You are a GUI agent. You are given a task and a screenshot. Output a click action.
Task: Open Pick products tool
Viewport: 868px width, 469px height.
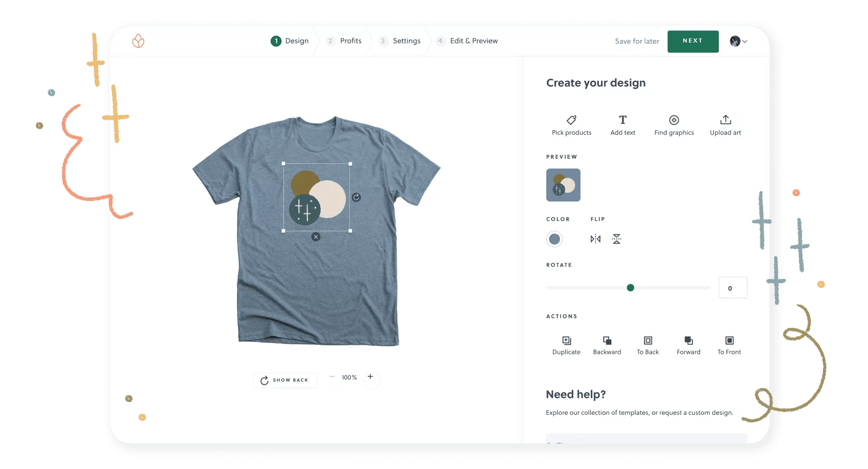tap(571, 125)
